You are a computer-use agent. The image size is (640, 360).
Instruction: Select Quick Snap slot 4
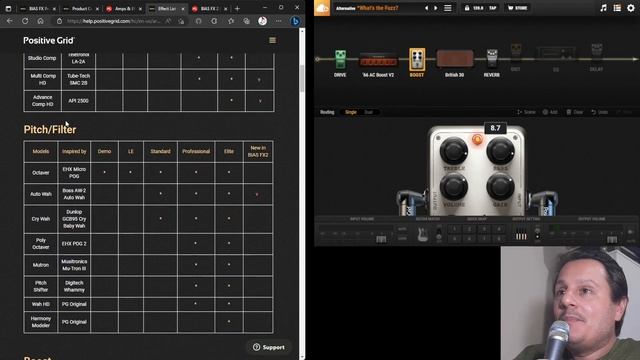click(498, 229)
